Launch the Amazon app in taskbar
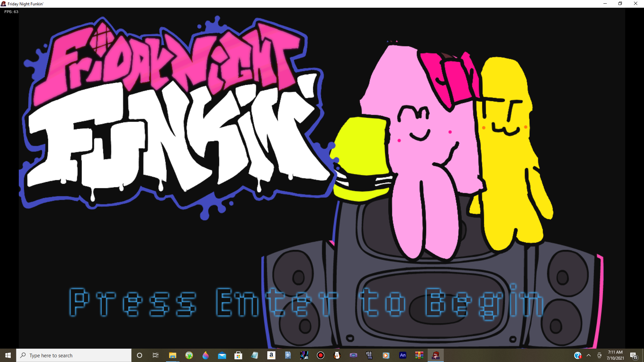This screenshot has height=362, width=644. [x=271, y=355]
